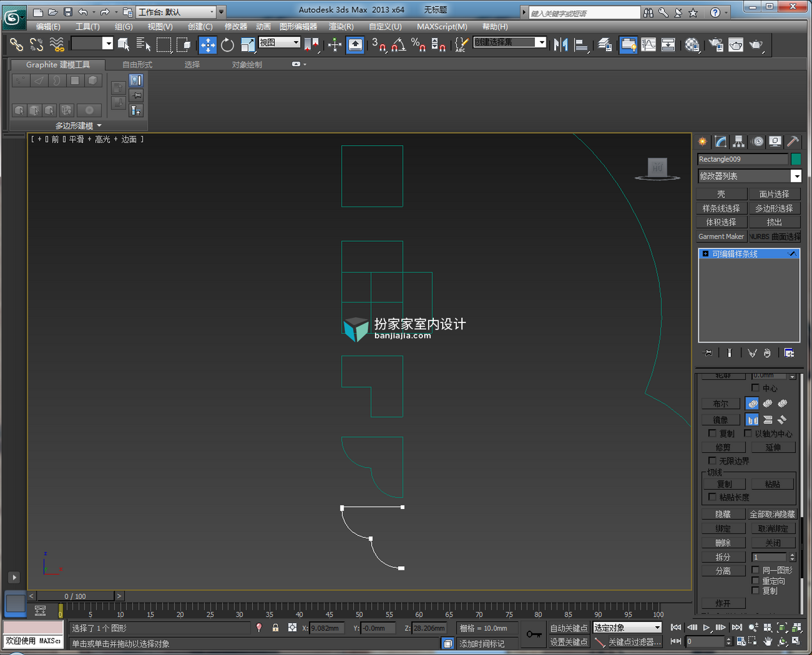Open the 创建选择集 dropdown
The image size is (812, 655).
pos(509,42)
